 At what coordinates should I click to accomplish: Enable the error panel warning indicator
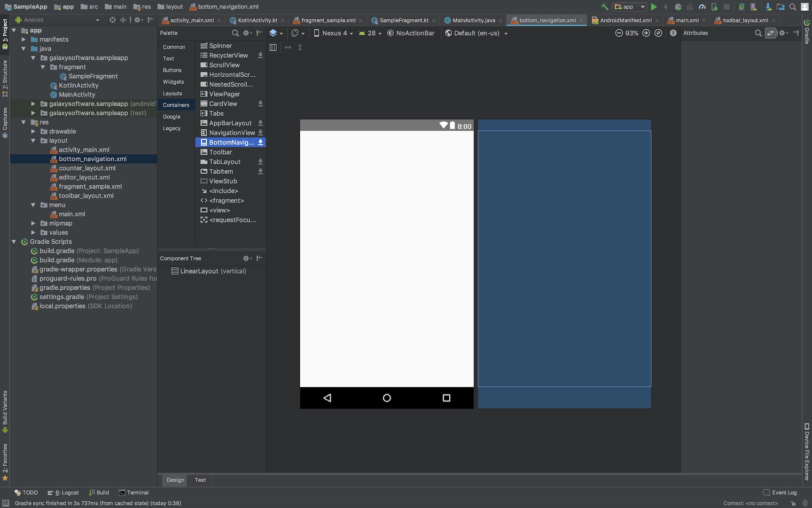click(673, 33)
